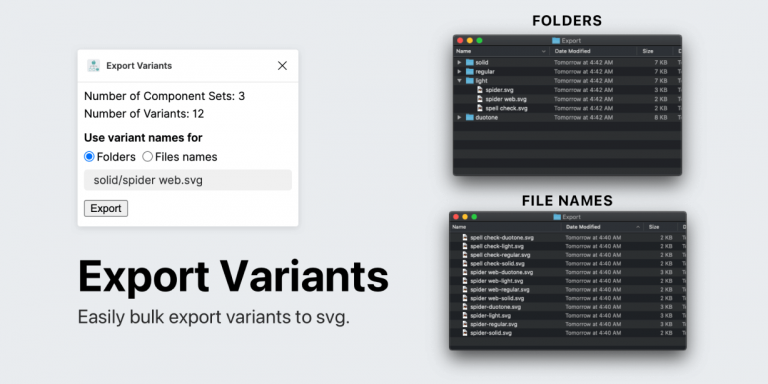Click file icon of spell check-solid.svg
This screenshot has height=384, width=768.
[x=465, y=264]
